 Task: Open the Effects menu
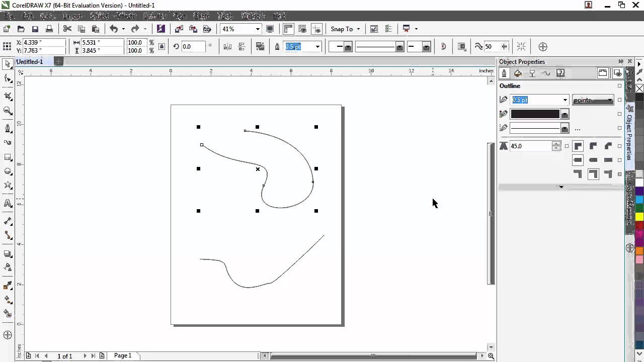[126, 16]
